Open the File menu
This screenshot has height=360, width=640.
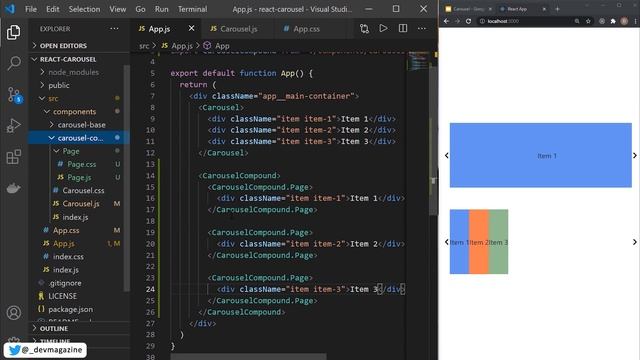31,9
